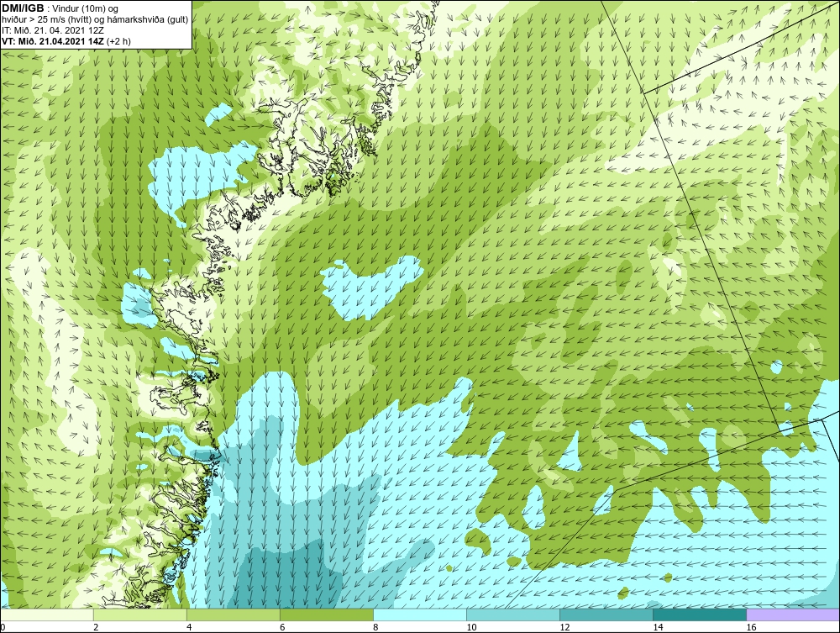The height and width of the screenshot is (633, 840).
Task: Click the 0–2 m/s palest legend swatch
Action: 47,615
